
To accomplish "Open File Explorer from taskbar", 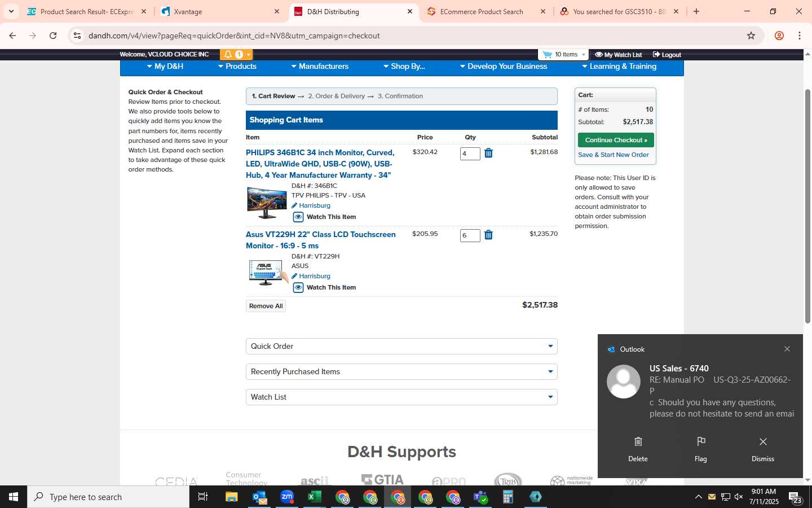I will coord(232,497).
